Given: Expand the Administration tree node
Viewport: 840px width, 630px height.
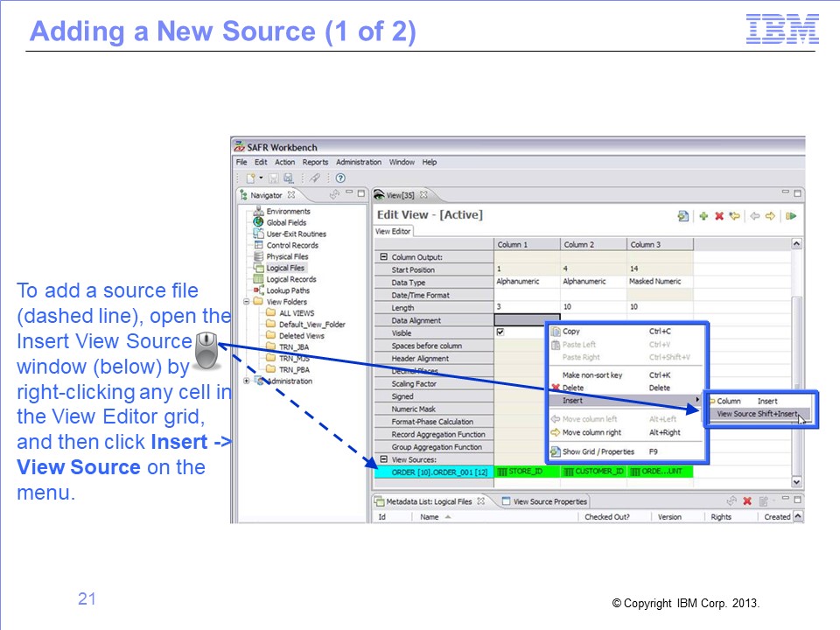Looking at the screenshot, I should [247, 381].
